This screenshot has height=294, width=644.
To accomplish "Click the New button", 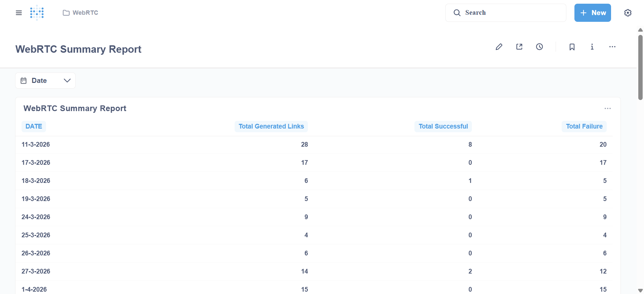I will coord(592,13).
